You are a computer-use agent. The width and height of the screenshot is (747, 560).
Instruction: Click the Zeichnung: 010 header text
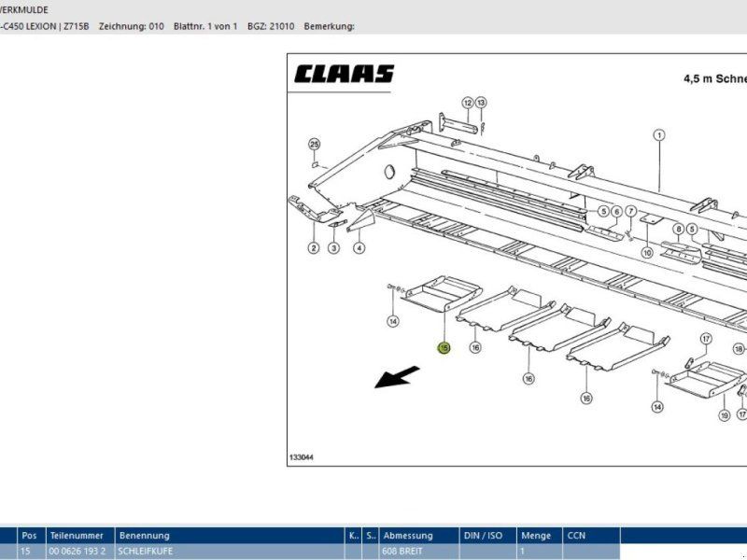click(x=131, y=26)
